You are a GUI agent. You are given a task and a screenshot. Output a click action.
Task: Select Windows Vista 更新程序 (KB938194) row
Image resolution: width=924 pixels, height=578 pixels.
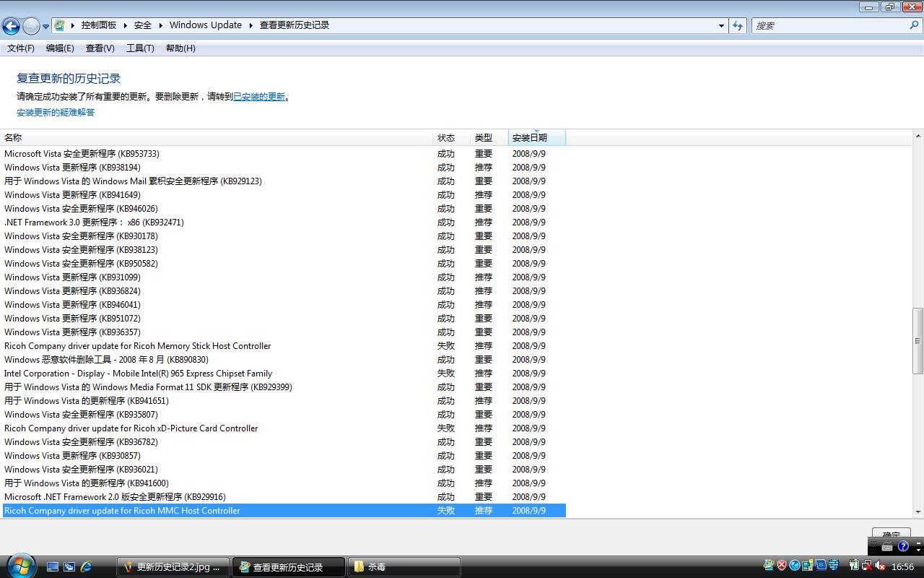(x=284, y=168)
